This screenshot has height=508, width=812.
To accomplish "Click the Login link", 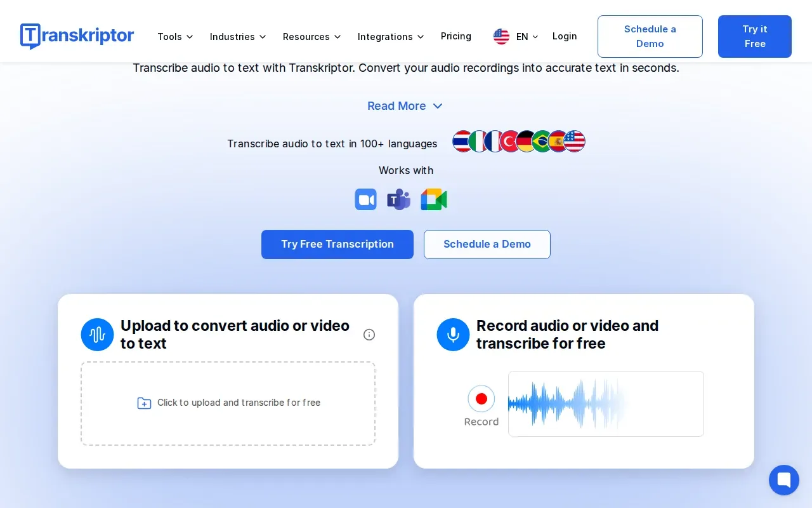I will [x=565, y=36].
